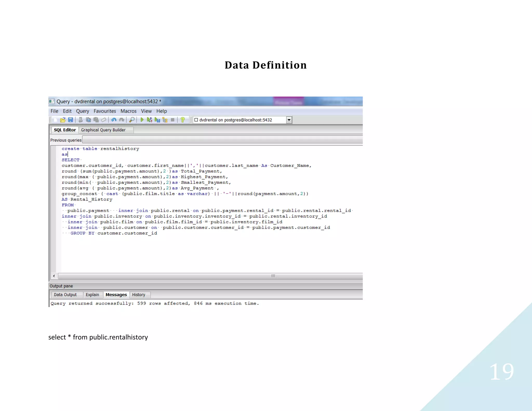Click the Highest_Payment line in editor

(145, 177)
